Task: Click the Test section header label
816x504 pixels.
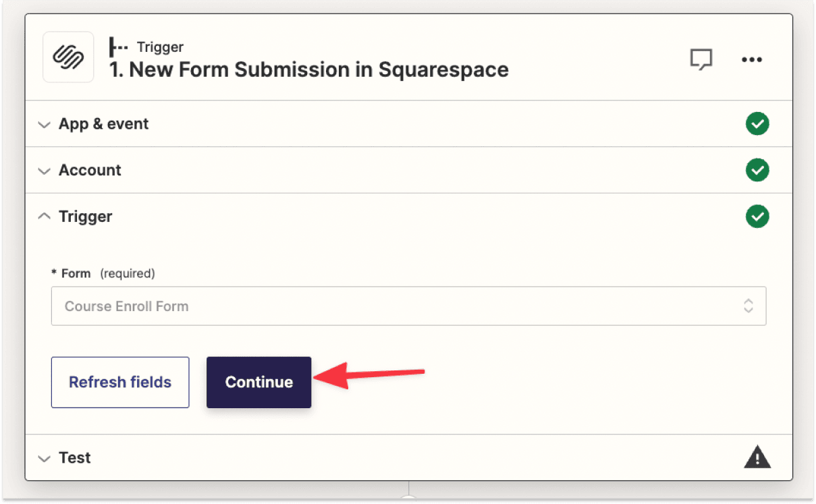Action: 76,457
